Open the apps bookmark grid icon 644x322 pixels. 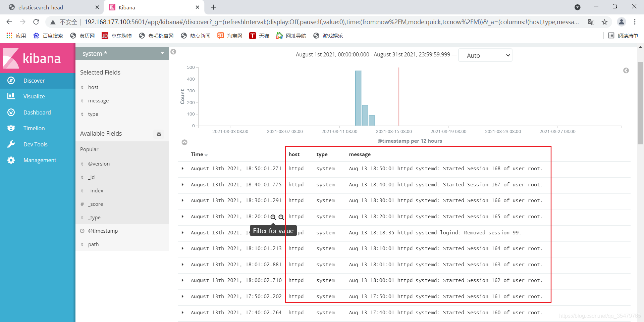coord(9,36)
